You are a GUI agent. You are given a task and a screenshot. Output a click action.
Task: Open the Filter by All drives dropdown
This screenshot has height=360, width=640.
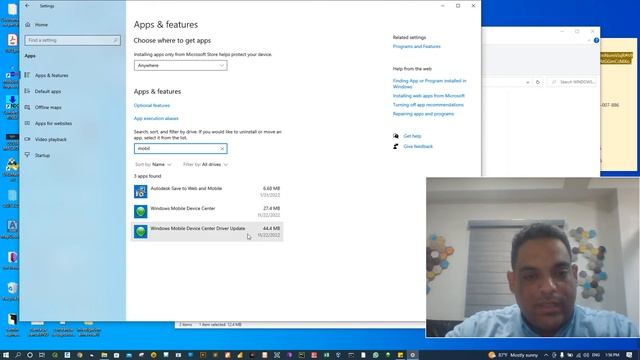(205, 164)
